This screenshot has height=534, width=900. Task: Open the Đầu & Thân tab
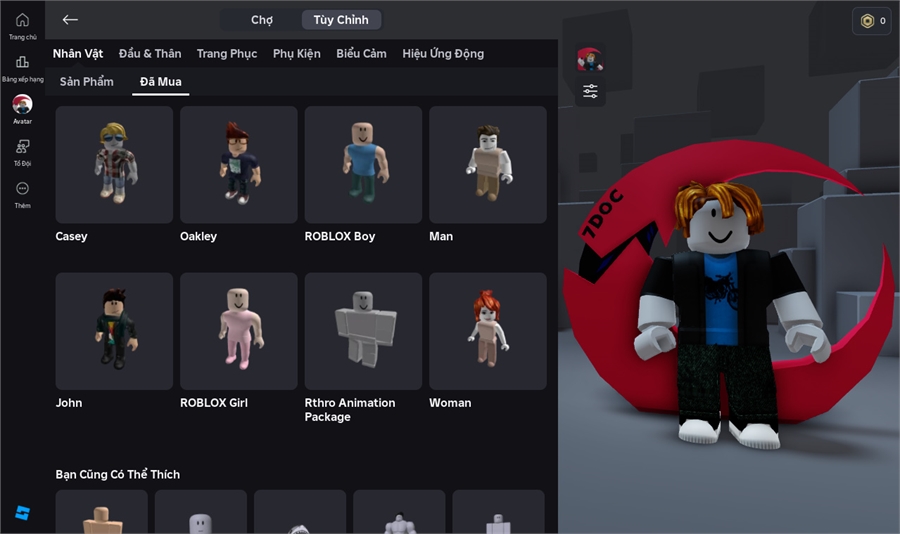pos(150,54)
